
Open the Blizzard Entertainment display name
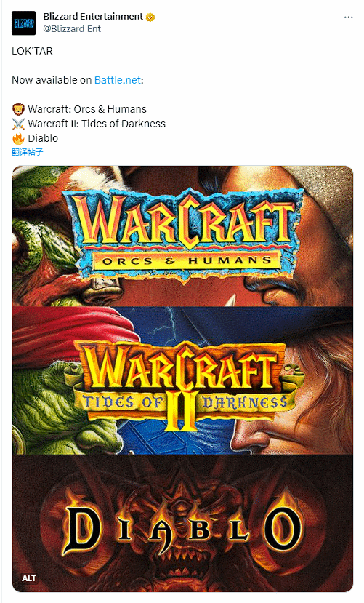pyautogui.click(x=93, y=17)
